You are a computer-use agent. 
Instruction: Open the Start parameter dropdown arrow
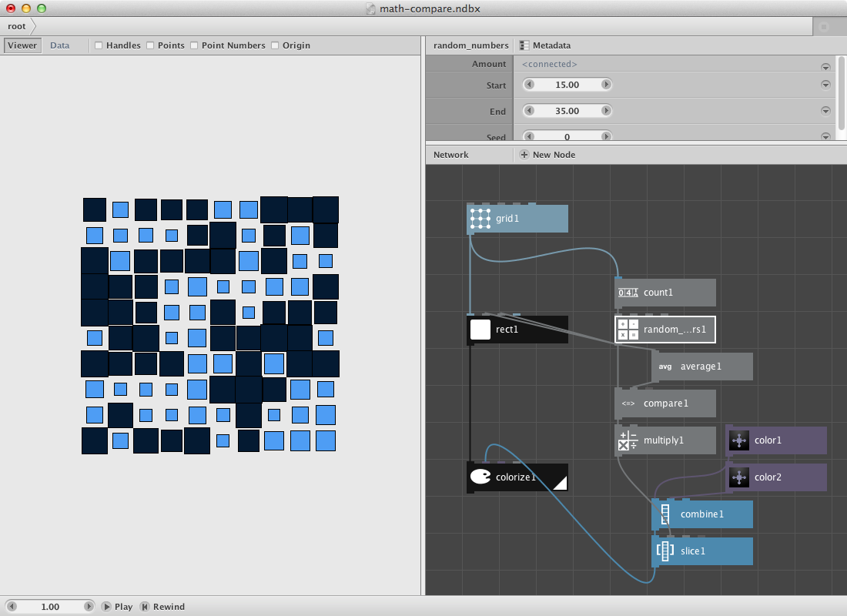coord(825,85)
